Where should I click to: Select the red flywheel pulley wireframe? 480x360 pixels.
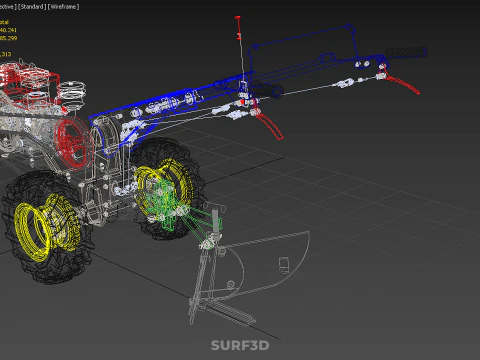73,142
